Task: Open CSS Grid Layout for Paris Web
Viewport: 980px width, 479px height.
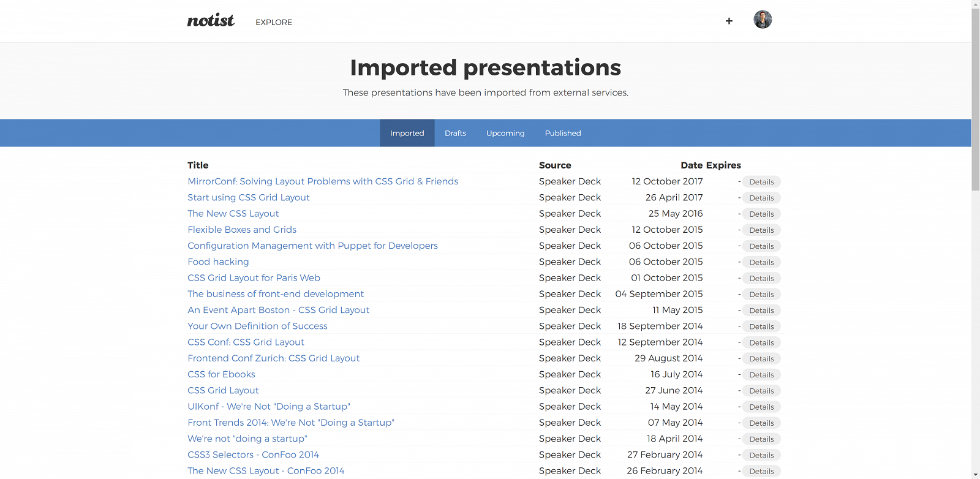Action: point(254,277)
